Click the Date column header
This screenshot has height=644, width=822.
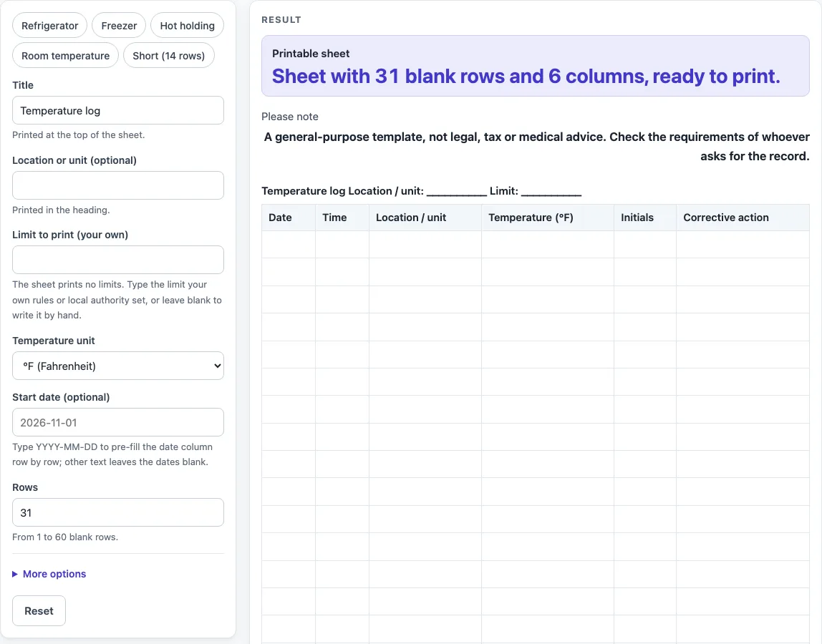click(x=289, y=218)
